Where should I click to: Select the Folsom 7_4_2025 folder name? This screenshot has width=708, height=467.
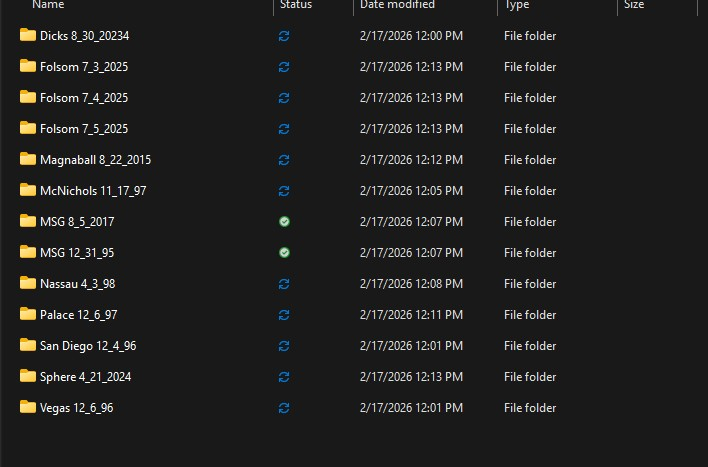click(84, 98)
